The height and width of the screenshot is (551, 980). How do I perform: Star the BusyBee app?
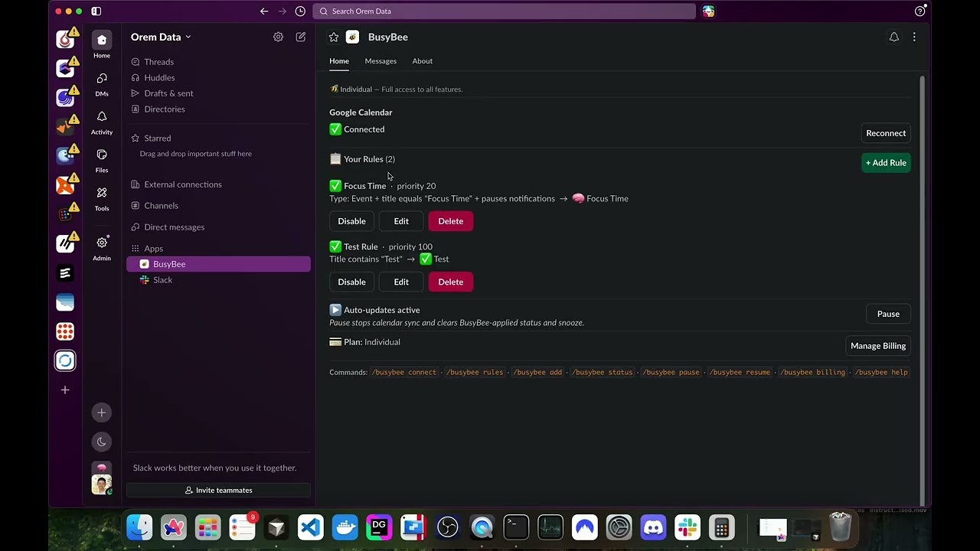pos(334,37)
